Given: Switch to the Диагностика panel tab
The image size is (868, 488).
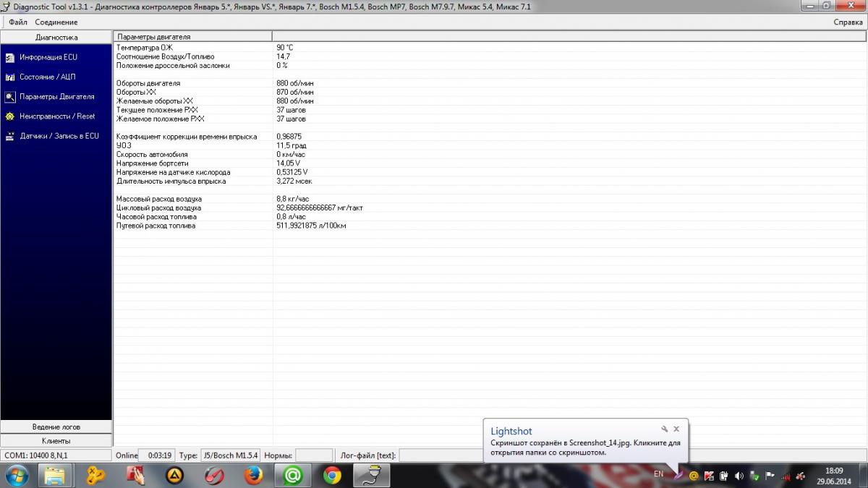Looking at the screenshot, I should (x=56, y=37).
